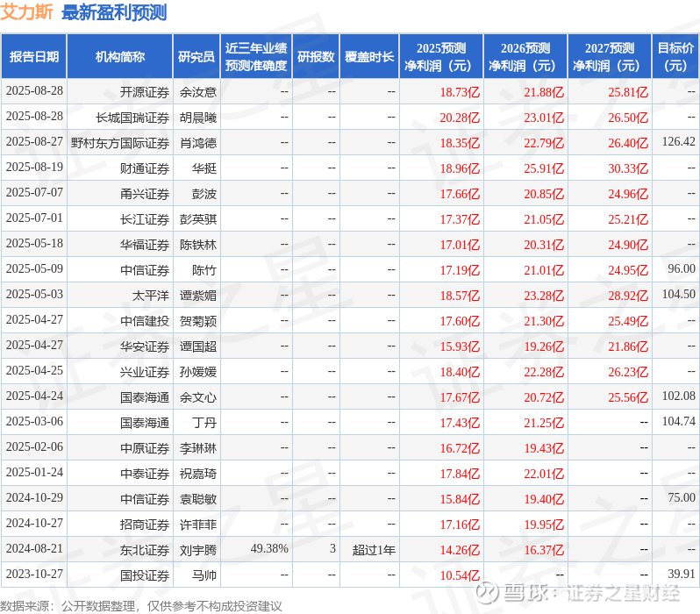The height and width of the screenshot is (614, 700).
Task: Click the 机构简称 column header
Action: [x=119, y=57]
